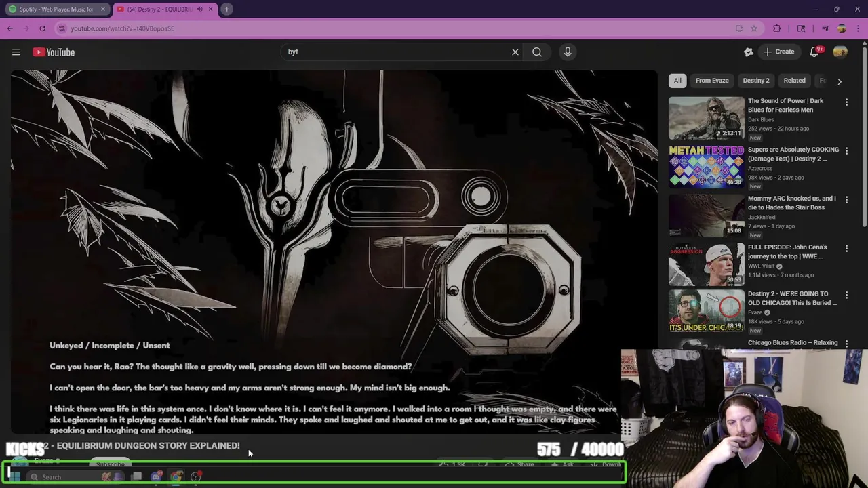
Task: Open OBS icon on the taskbar
Action: pyautogui.click(x=196, y=476)
